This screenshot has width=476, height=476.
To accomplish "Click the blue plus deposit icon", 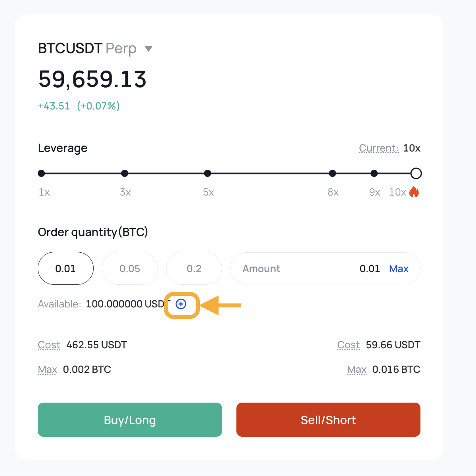I will (181, 304).
